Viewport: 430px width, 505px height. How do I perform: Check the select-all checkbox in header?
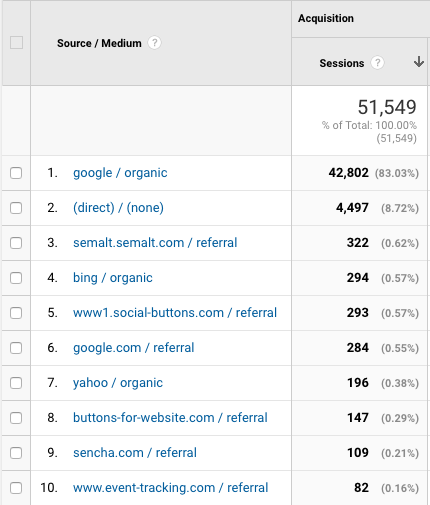coord(16,43)
